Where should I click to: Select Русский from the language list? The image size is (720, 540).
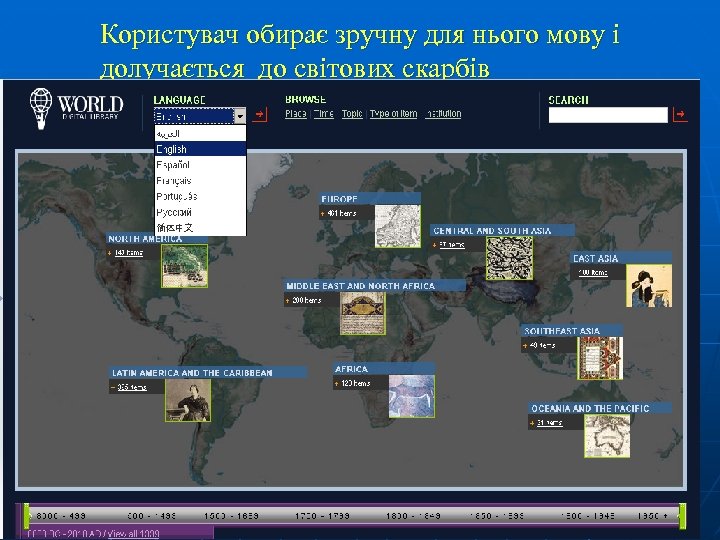click(x=200, y=212)
